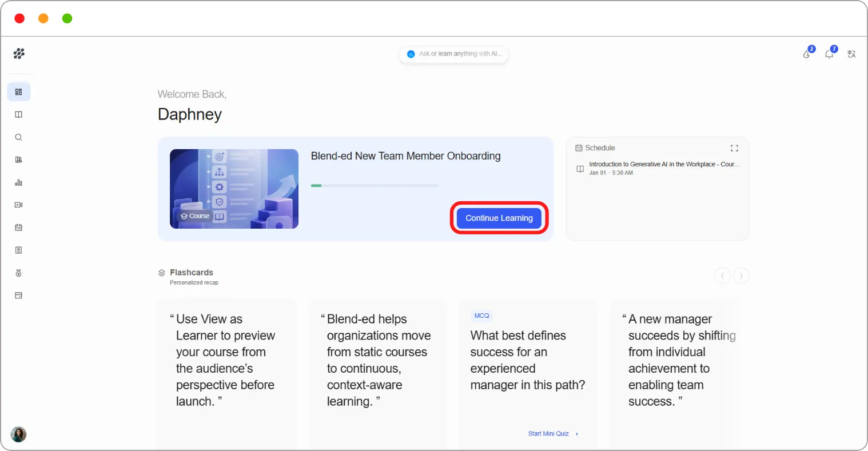The width and height of the screenshot is (868, 451).
Task: Open the notifications bell with badge 7
Action: 829,54
